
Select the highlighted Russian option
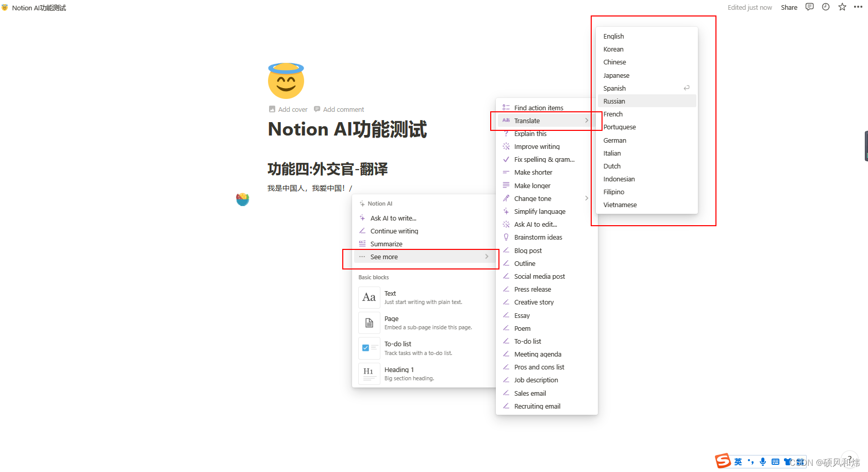tap(647, 101)
